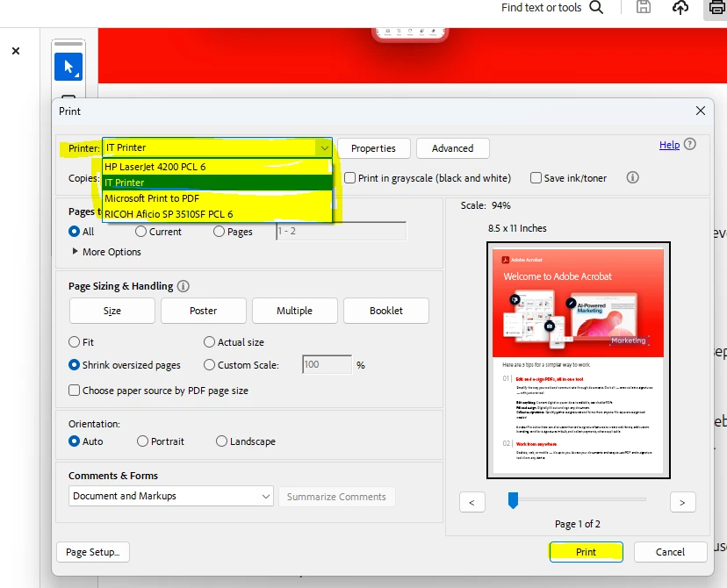Click info icon next to Save ink/toner
Image resolution: width=727 pixels, height=588 pixels.
[x=632, y=177]
